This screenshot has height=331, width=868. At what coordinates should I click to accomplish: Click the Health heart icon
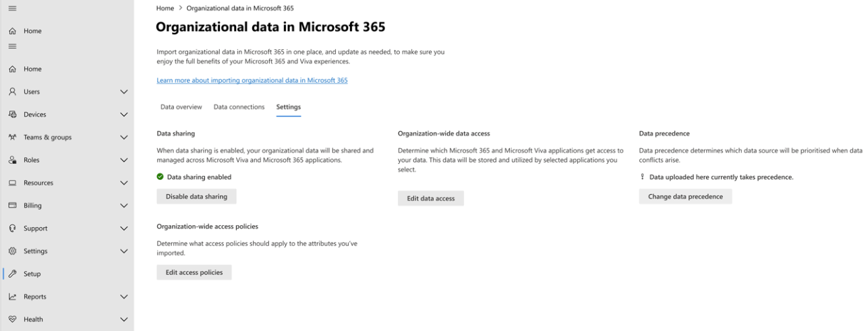[12, 320]
